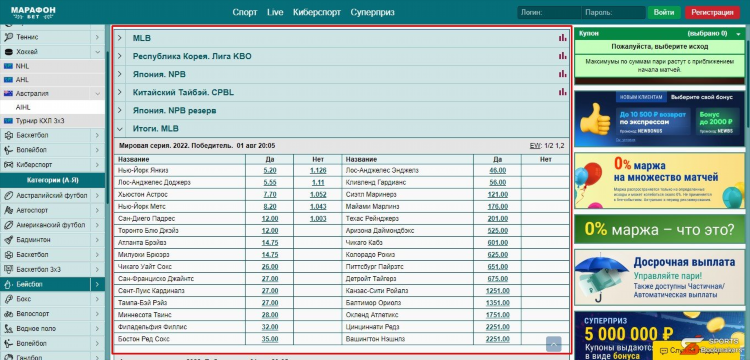Select Нет odds 1.11 for Доджерз
This screenshot has height=360, width=750.
coord(318,183)
